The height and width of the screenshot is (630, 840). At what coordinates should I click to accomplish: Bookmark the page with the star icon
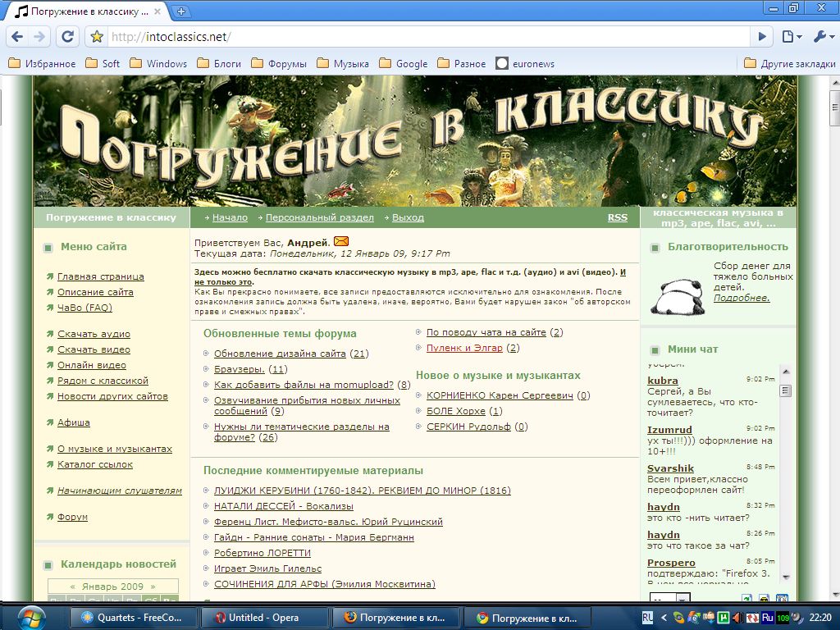click(97, 36)
